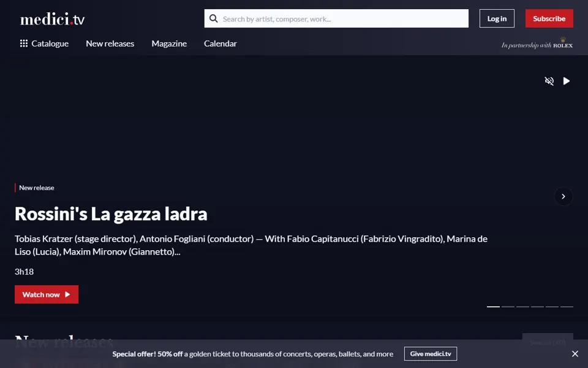
Task: Click the medici.tv logo
Action: click(53, 19)
